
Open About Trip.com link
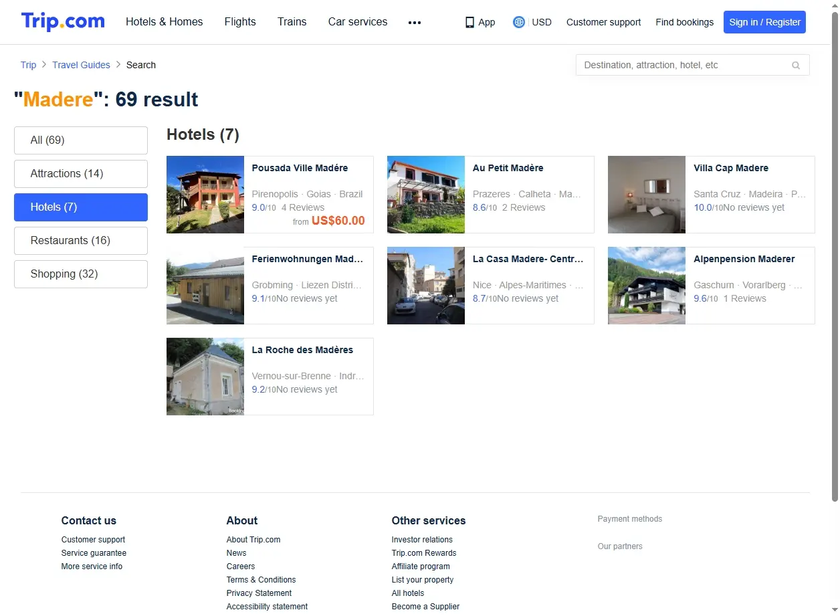pos(253,540)
